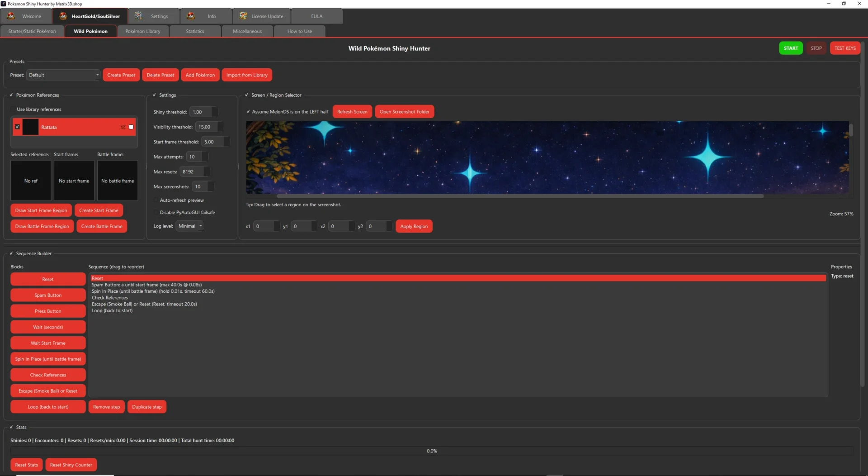This screenshot has width=868, height=476.
Task: Click Create Battle Frame
Action: click(x=102, y=226)
